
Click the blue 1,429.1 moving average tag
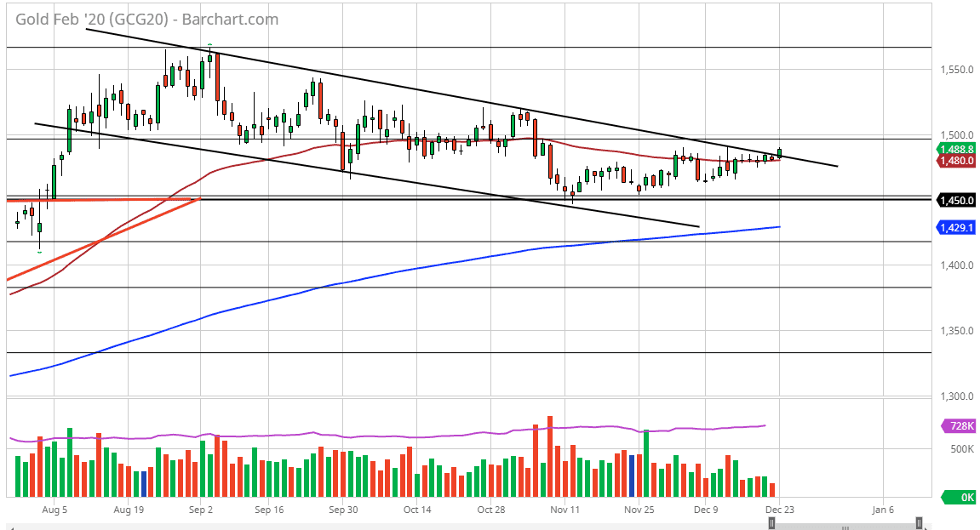[955, 228]
